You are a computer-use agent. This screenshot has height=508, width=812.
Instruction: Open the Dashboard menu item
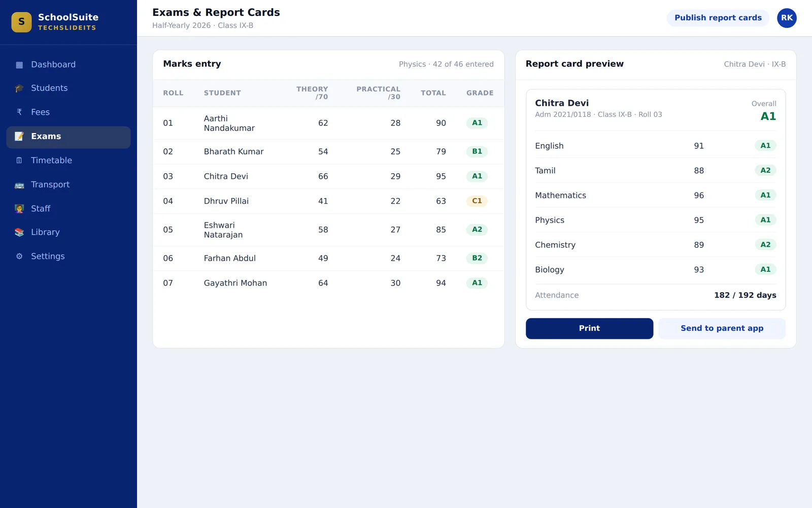69,65
